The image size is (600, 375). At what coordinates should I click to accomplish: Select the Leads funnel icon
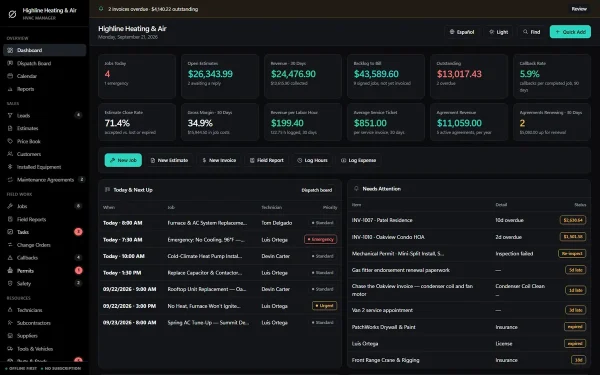pos(10,115)
